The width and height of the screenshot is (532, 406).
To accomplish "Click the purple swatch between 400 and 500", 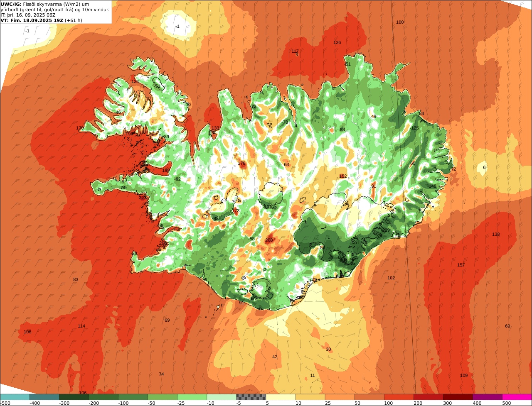I will [487, 397].
